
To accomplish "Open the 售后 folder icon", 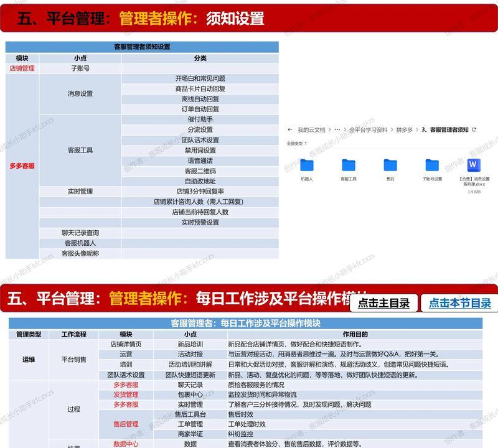I will click(x=390, y=165).
